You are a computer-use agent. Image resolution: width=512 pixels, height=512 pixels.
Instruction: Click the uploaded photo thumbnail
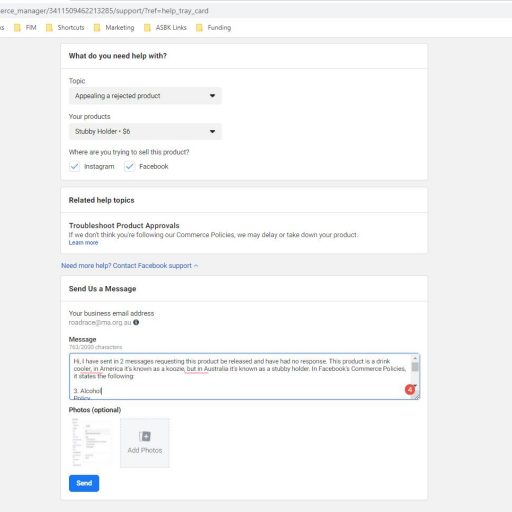pos(93,443)
